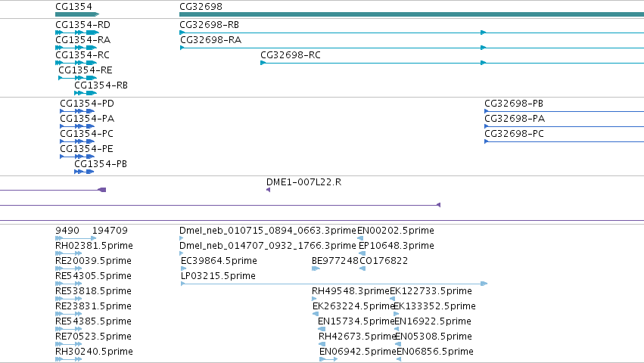Select protein CG32698-PA
Image resolution: width=644 pixels, height=363 pixels.
coord(515,119)
